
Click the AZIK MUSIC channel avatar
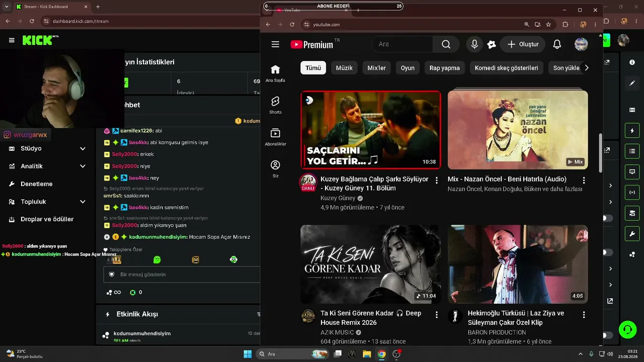point(308,316)
